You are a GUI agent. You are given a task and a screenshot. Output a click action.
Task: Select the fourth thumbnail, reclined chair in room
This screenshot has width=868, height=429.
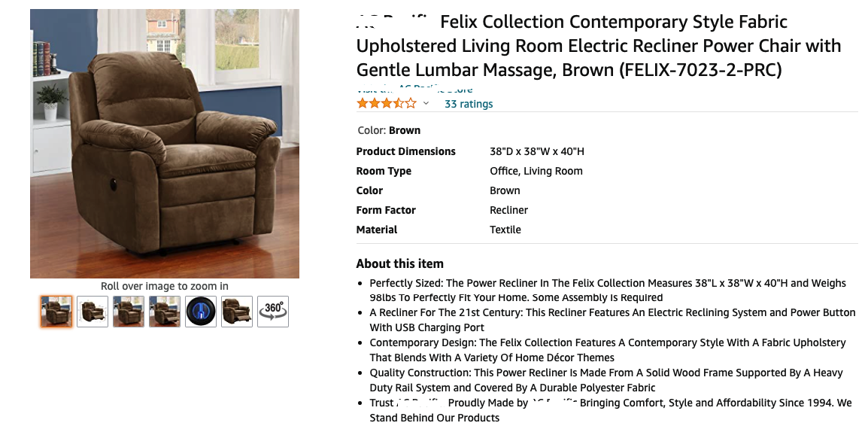pos(165,311)
